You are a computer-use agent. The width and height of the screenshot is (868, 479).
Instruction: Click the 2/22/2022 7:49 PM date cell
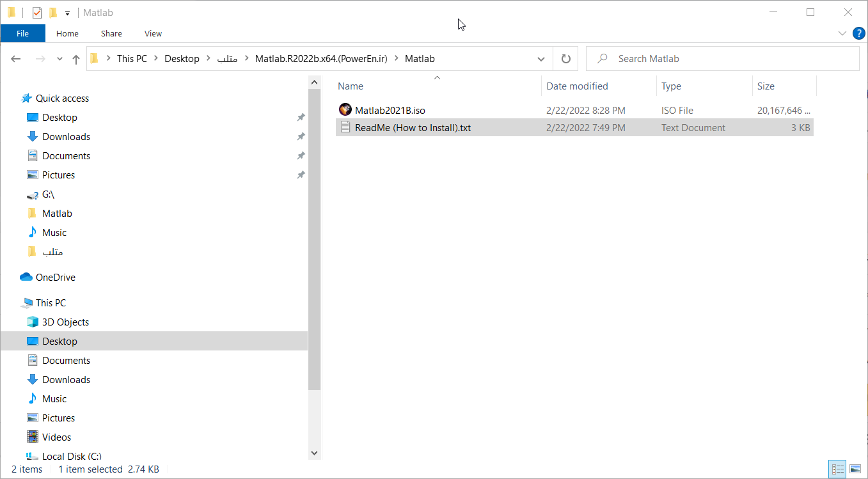pyautogui.click(x=586, y=128)
